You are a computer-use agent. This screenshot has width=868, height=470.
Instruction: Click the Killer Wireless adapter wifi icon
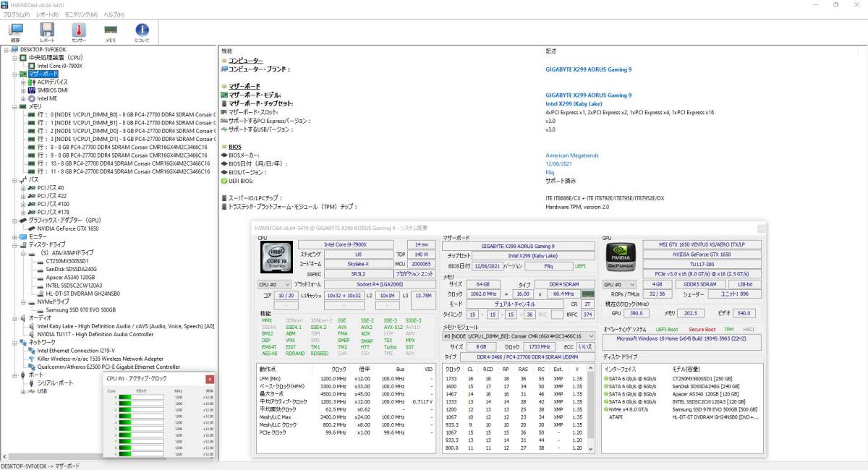click(x=32, y=359)
